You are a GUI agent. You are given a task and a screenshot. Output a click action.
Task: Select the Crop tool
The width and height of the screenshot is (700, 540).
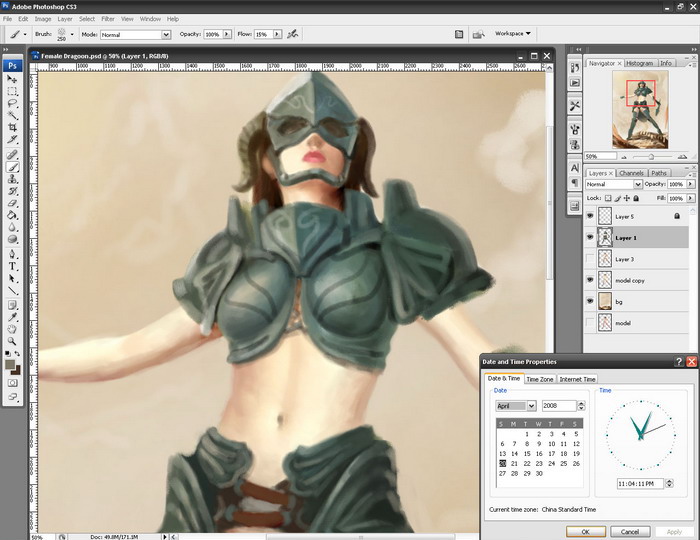(x=12, y=128)
